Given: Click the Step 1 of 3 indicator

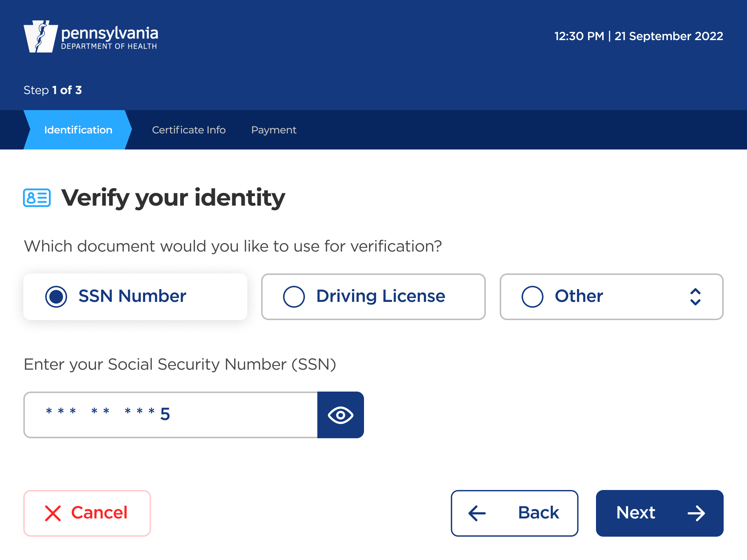Looking at the screenshot, I should pos(53,90).
